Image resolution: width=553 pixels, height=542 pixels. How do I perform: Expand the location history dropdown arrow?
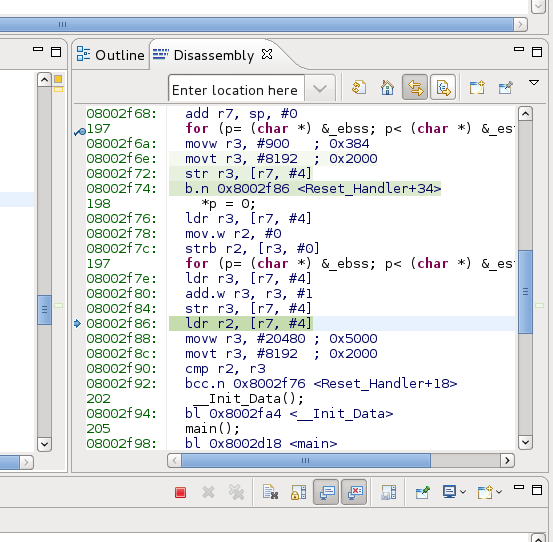pos(320,89)
